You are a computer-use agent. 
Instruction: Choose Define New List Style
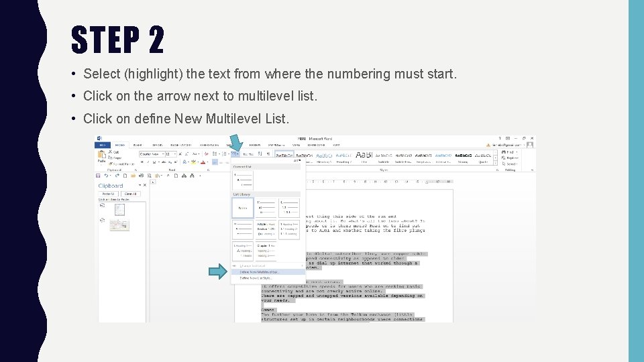click(x=268, y=278)
